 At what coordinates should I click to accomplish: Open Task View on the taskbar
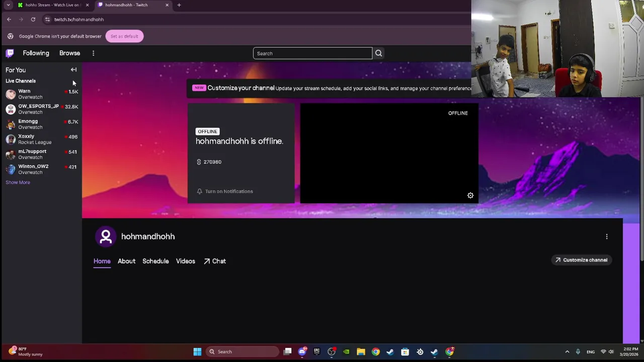[287, 351]
